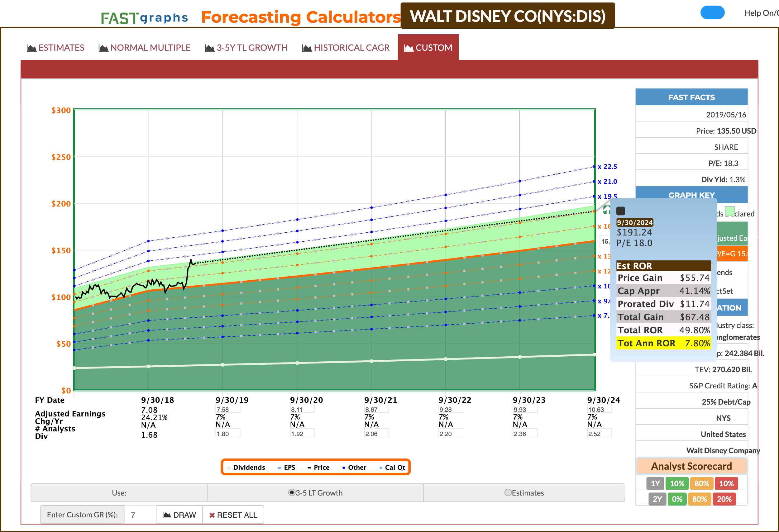779x532 pixels.
Task: Click the GRAPH KEY panel header
Action: (691, 195)
